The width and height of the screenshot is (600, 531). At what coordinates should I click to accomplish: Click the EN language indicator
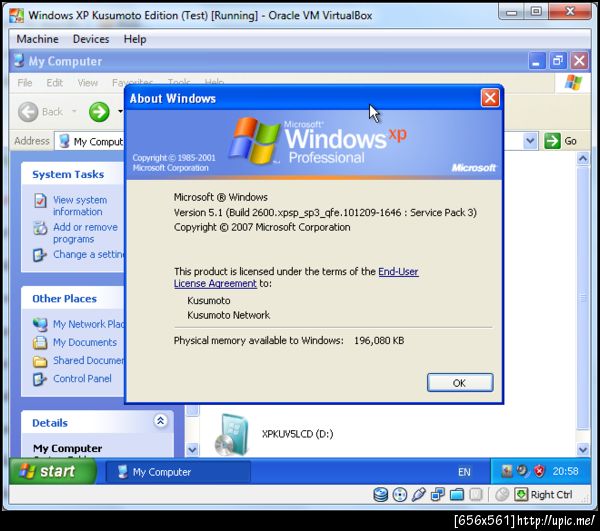464,472
